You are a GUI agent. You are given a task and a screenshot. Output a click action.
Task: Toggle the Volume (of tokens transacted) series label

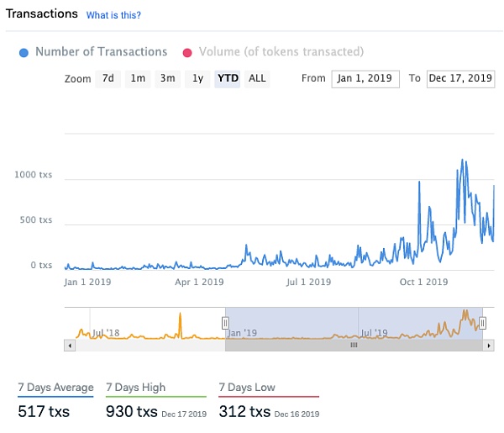pos(281,52)
